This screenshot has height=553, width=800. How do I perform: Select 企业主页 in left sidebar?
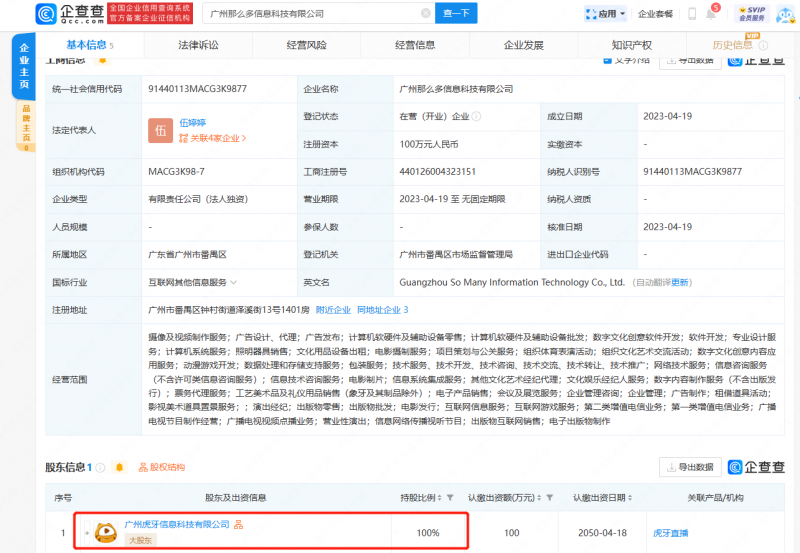[24, 66]
